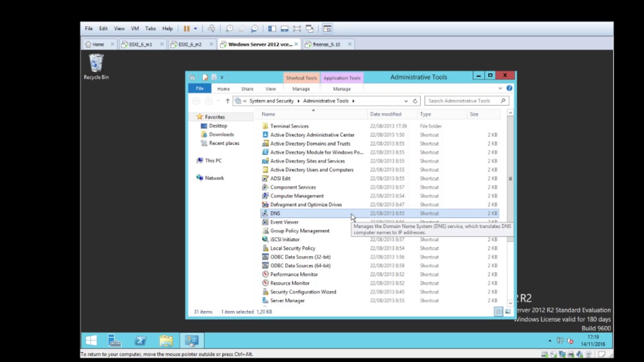Screen dimensions: 644x362
Task: Open the VM menu in VMware
Action: [x=135, y=29]
